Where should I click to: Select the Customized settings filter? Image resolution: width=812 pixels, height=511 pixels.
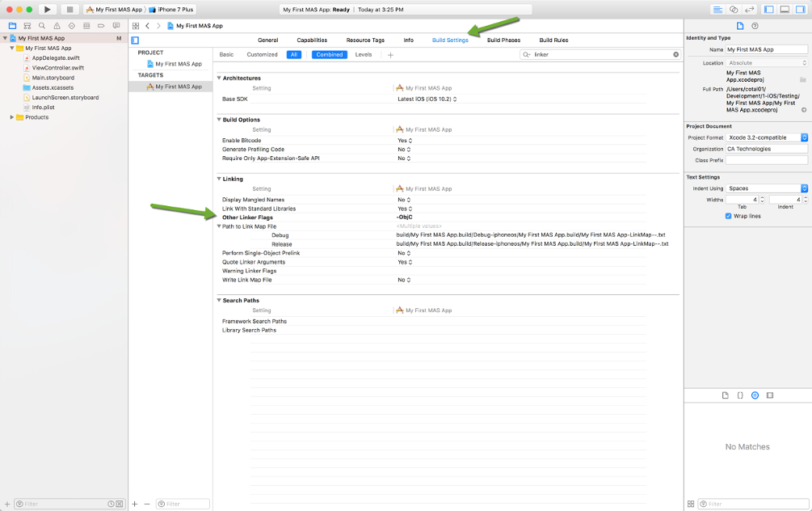click(x=262, y=54)
